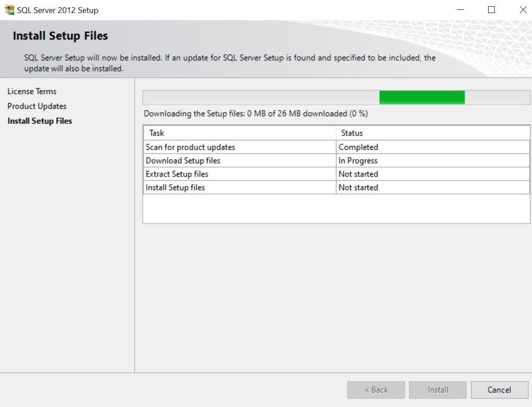Select the Install Setup files task row
Image resolution: width=532 pixels, height=407 pixels.
click(175, 187)
